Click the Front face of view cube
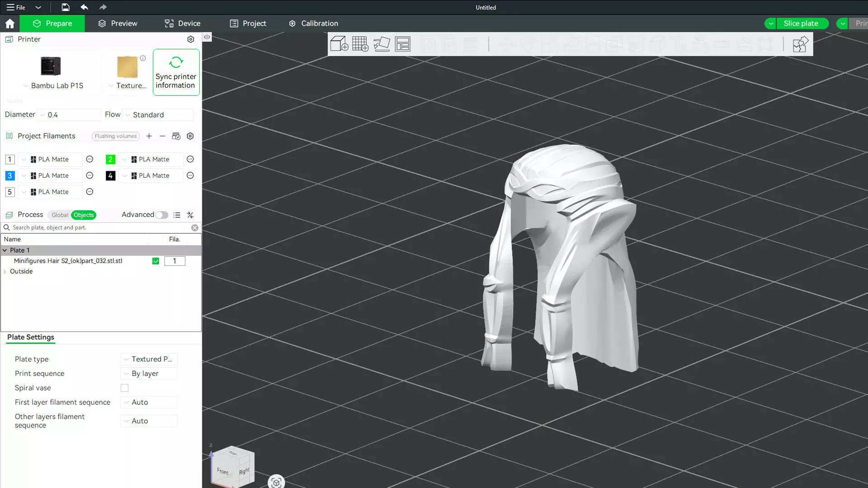The height and width of the screenshot is (488, 868). 222,471
